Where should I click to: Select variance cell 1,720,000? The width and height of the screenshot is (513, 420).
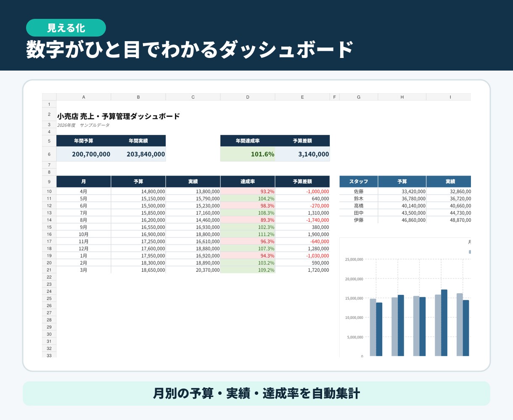point(302,270)
